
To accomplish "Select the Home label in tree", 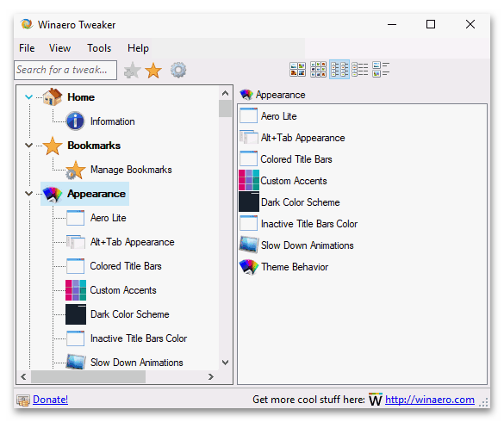I will 81,97.
